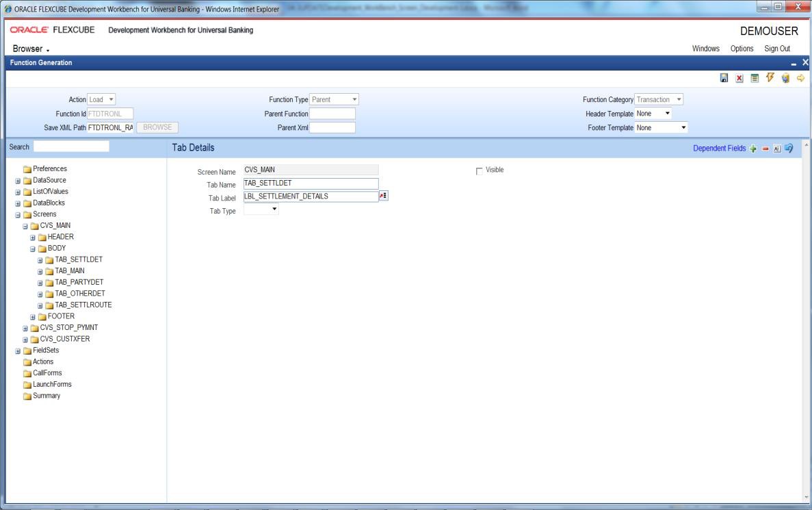The height and width of the screenshot is (510, 812).
Task: Click the Tab Label input field
Action: (311, 196)
